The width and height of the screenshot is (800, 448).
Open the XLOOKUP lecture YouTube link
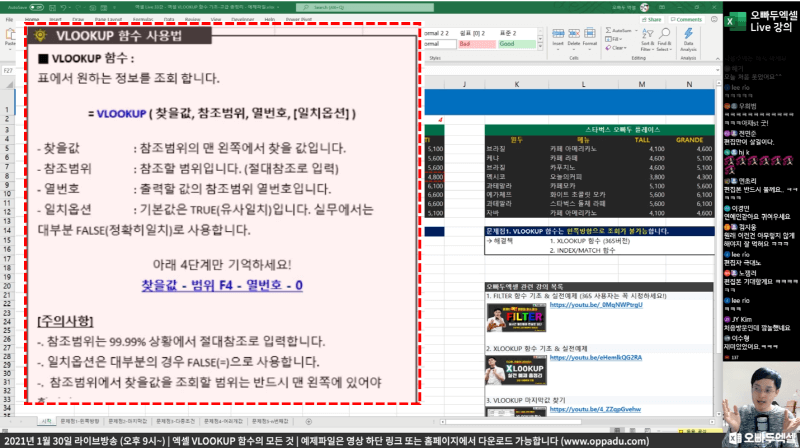point(595,357)
